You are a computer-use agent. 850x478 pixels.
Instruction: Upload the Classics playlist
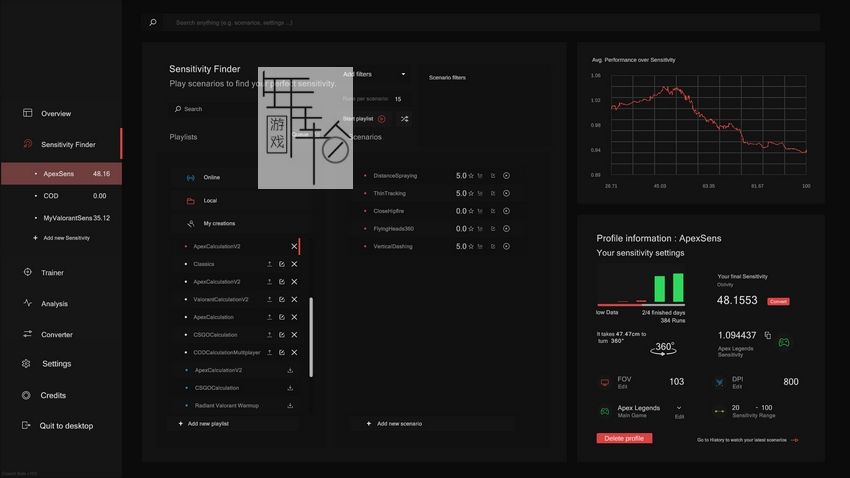[269, 264]
